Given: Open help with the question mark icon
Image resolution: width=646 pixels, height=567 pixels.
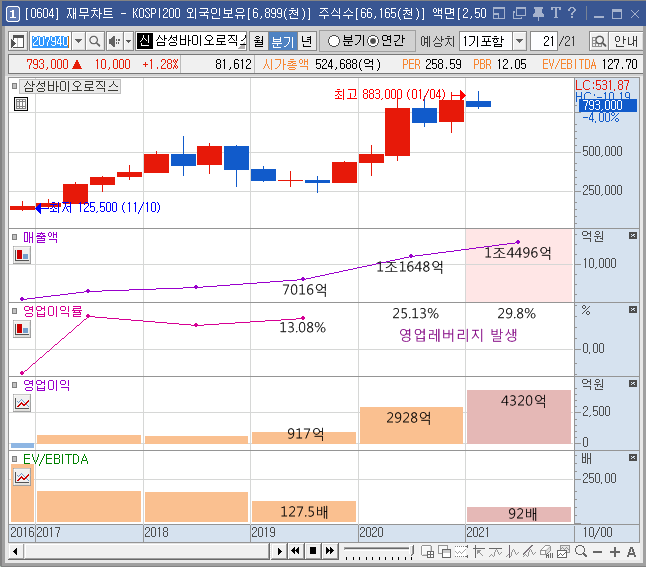Looking at the screenshot, I should tap(572, 13).
